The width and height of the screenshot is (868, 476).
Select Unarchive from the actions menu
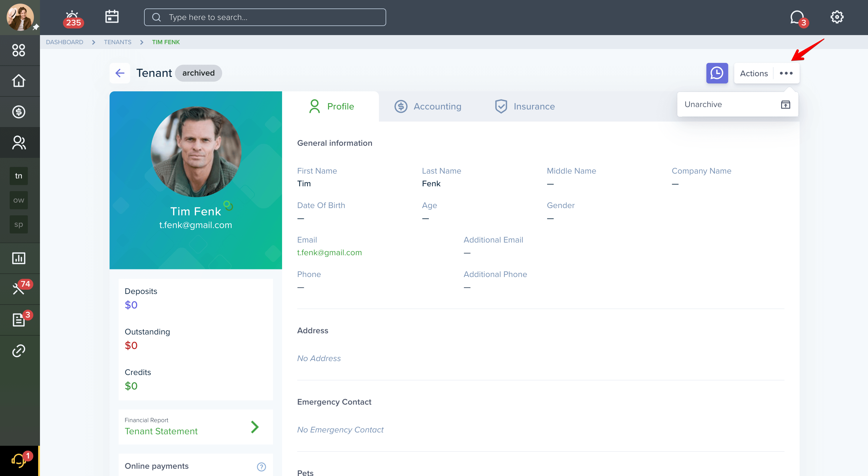point(737,104)
